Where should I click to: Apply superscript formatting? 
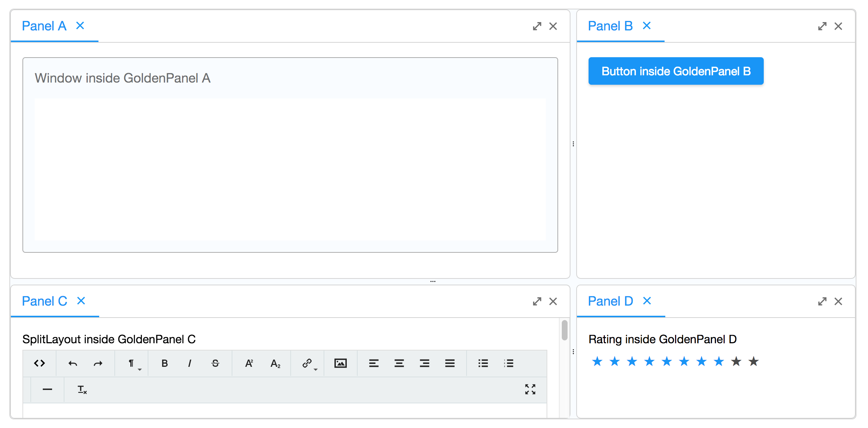coord(249,363)
